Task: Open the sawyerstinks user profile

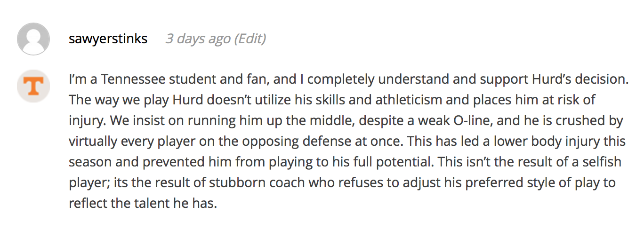Action: point(108,39)
